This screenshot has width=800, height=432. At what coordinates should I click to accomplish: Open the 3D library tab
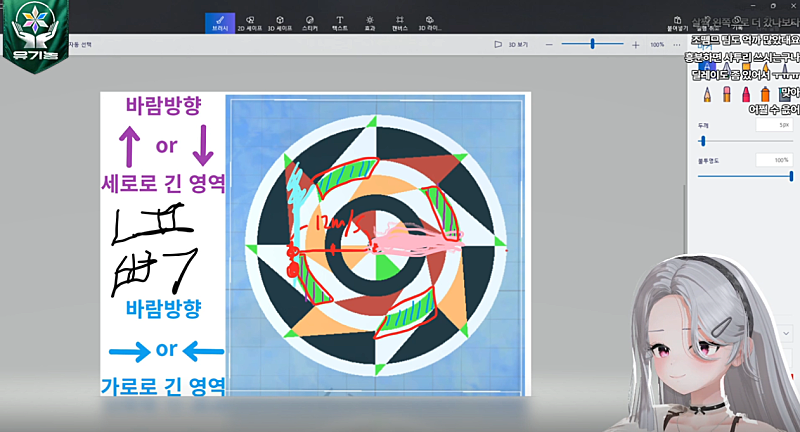coord(430,23)
